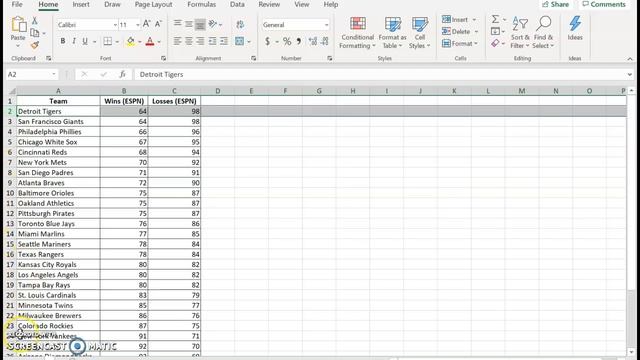The width and height of the screenshot is (640, 360).
Task: Collapse the ribbon with chevron
Action: click(630, 59)
